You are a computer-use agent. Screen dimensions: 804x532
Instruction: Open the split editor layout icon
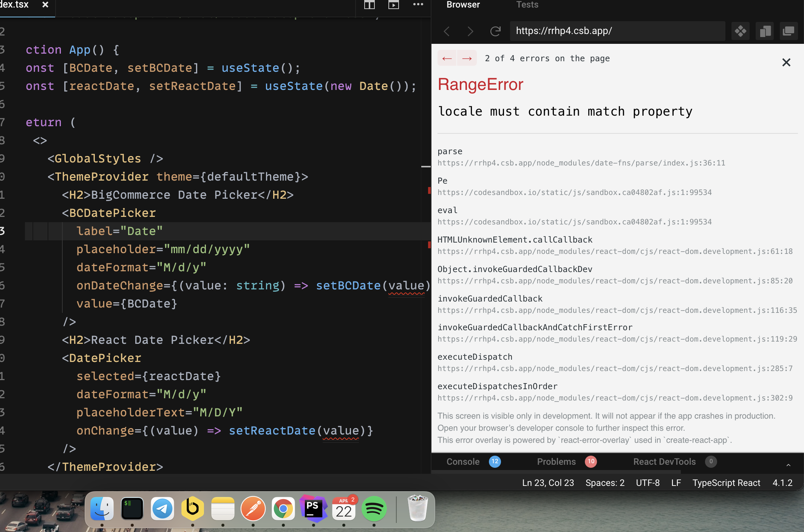pyautogui.click(x=369, y=5)
